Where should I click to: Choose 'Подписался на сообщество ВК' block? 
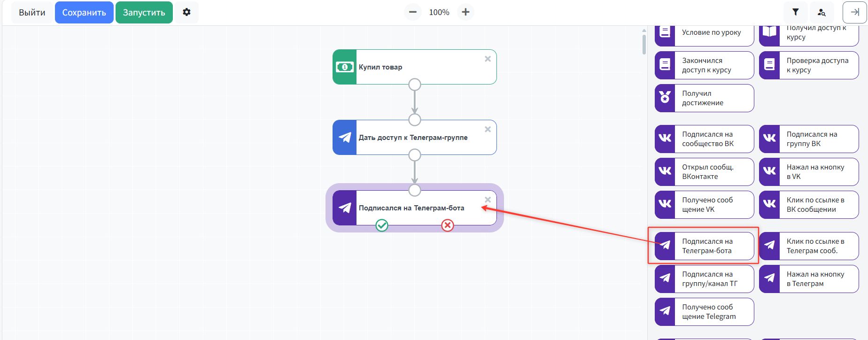pyautogui.click(x=704, y=139)
